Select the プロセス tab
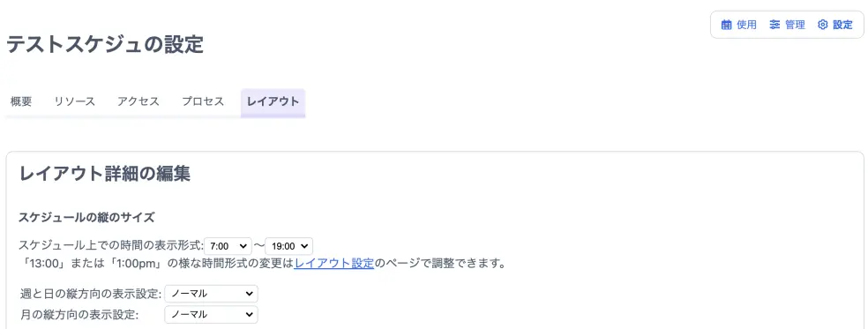The width and height of the screenshot is (868, 329). [203, 101]
